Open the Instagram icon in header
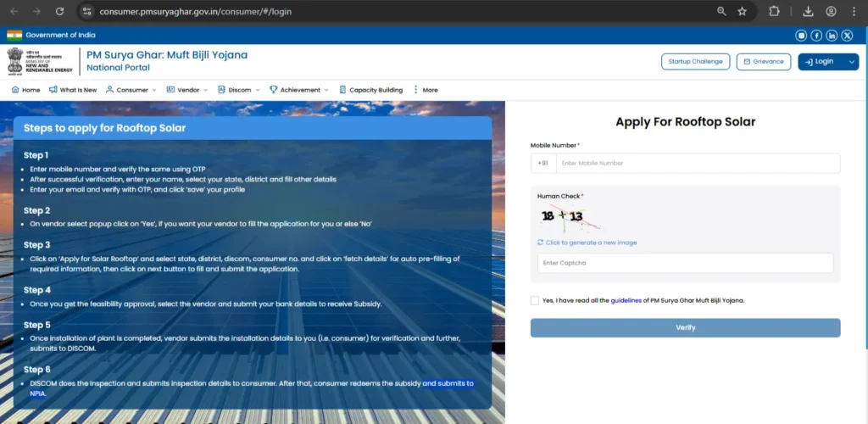Screen dimensions: 868x424 pyautogui.click(x=802, y=35)
